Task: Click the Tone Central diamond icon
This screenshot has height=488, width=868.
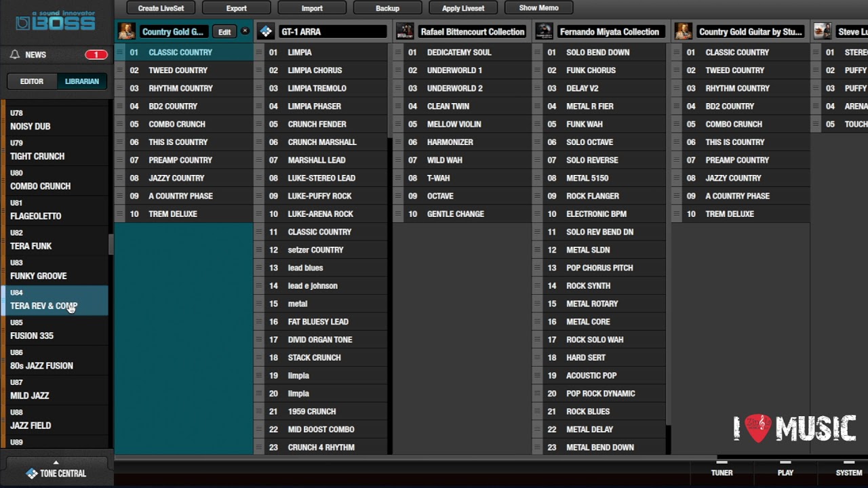Action: 32,473
